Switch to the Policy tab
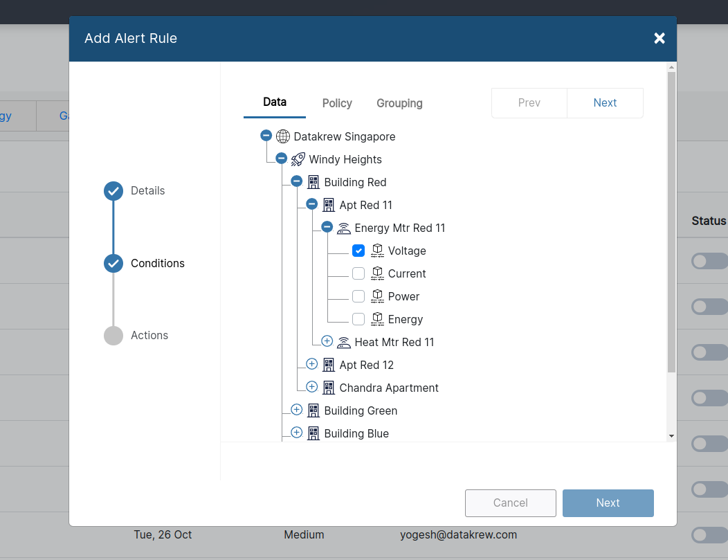The height and width of the screenshot is (560, 728). (337, 103)
